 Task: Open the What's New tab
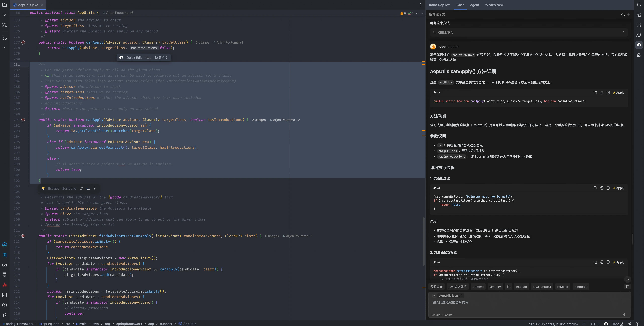coord(494,5)
